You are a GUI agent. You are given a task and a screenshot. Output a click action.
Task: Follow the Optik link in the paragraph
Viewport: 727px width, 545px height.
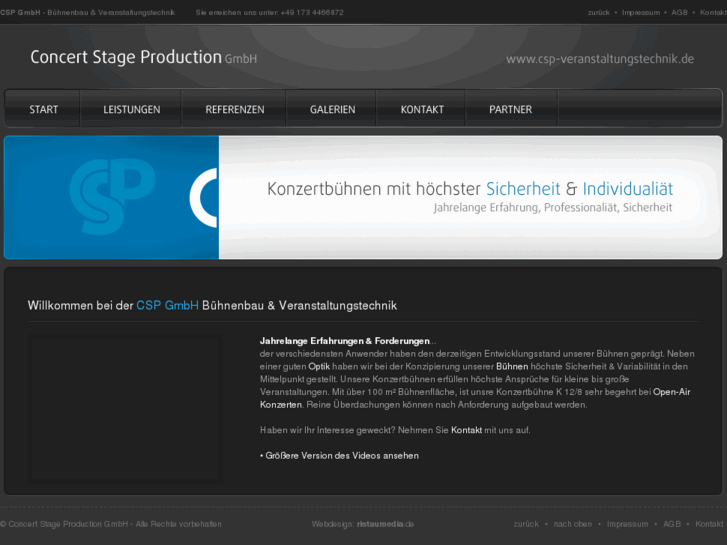coord(319,366)
